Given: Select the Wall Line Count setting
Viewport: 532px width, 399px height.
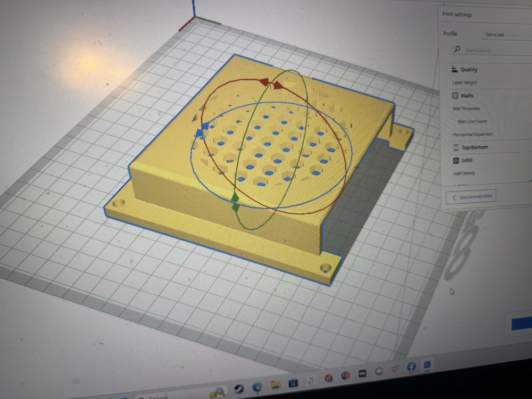Looking at the screenshot, I should tap(472, 122).
